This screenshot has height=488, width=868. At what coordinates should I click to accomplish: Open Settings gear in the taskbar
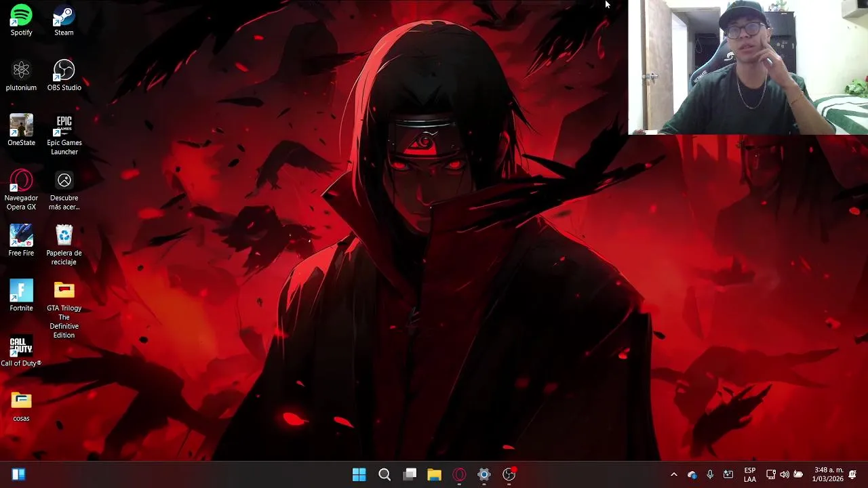[484, 474]
